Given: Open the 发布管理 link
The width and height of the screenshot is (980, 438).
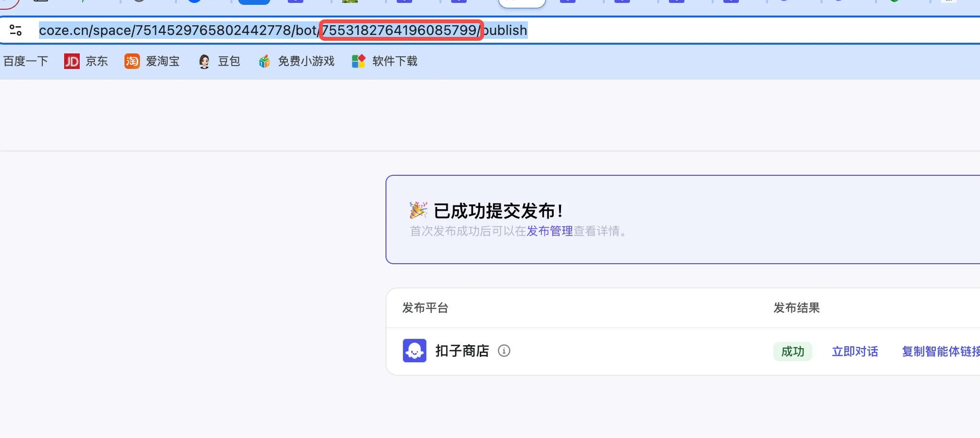Looking at the screenshot, I should coord(549,231).
